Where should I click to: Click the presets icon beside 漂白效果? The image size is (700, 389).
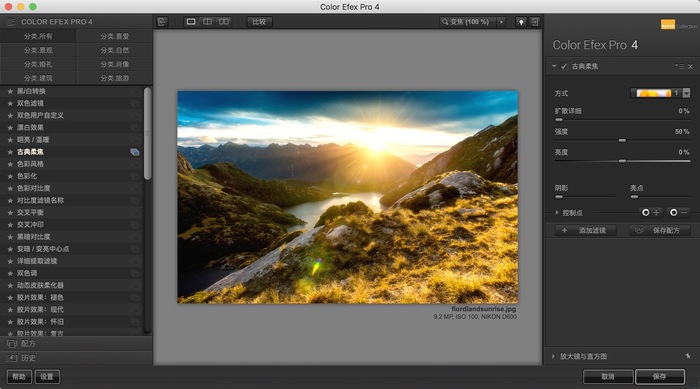pyautogui.click(x=134, y=128)
